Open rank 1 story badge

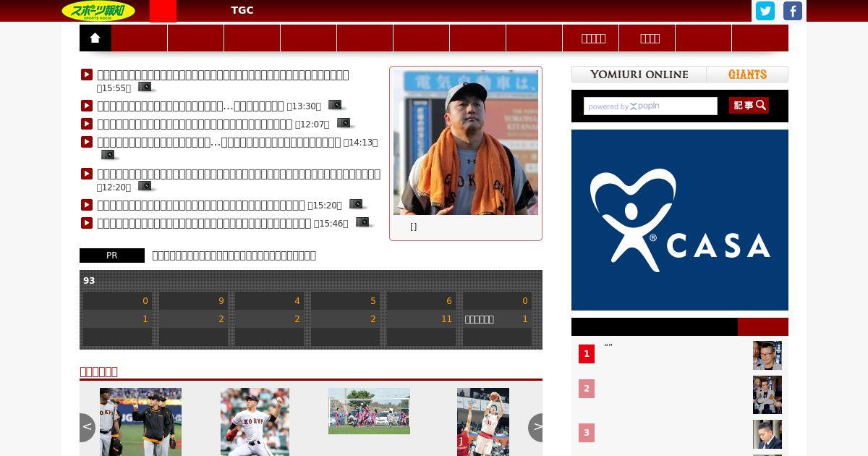point(587,354)
